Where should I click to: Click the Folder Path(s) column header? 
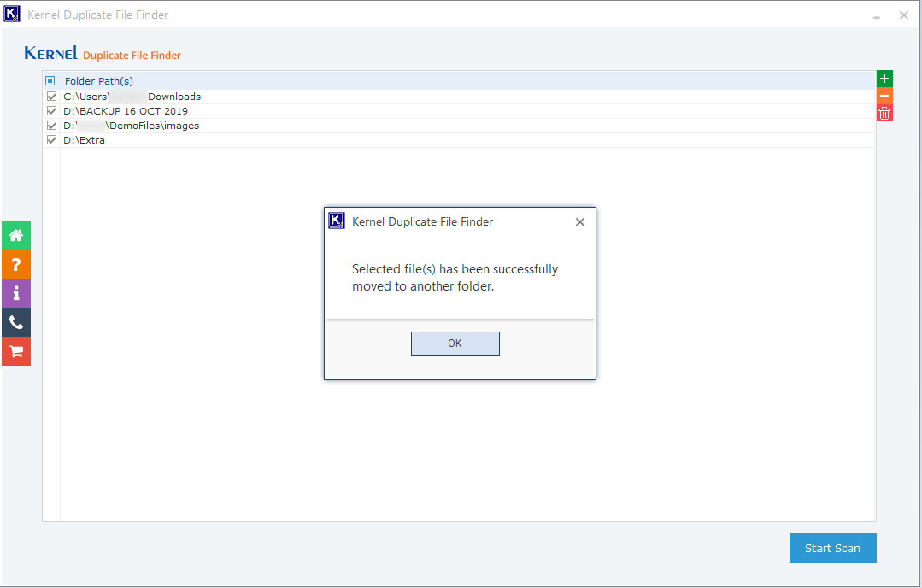(99, 81)
